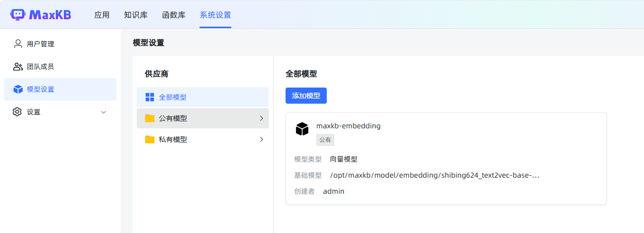Select the 系统设置 tab
Image resolution: width=644 pixels, height=233 pixels.
[215, 15]
